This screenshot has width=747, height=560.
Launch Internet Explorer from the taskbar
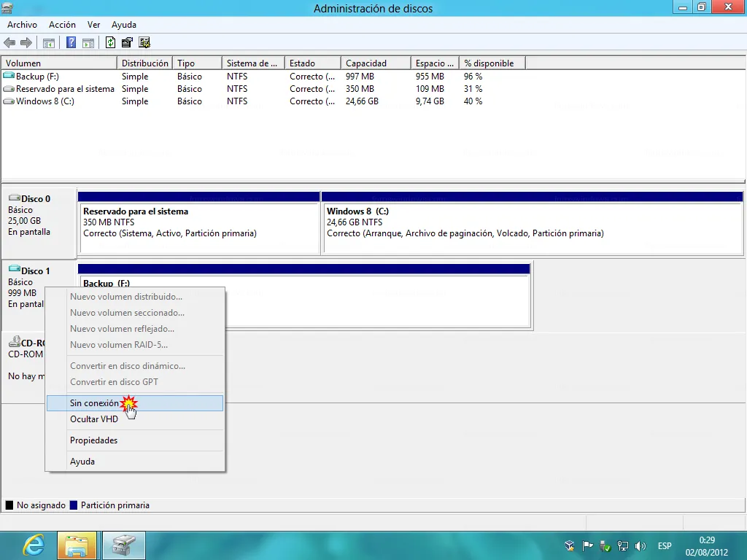tap(34, 545)
